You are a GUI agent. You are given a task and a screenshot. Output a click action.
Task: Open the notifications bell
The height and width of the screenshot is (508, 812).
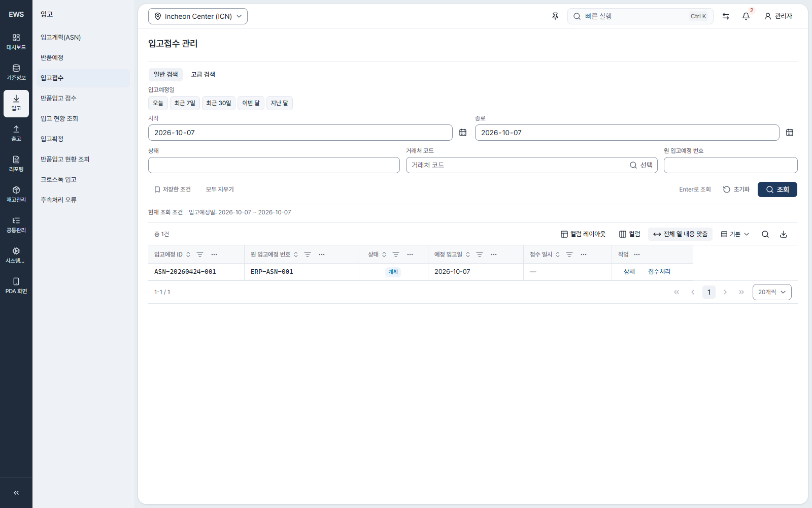click(746, 16)
